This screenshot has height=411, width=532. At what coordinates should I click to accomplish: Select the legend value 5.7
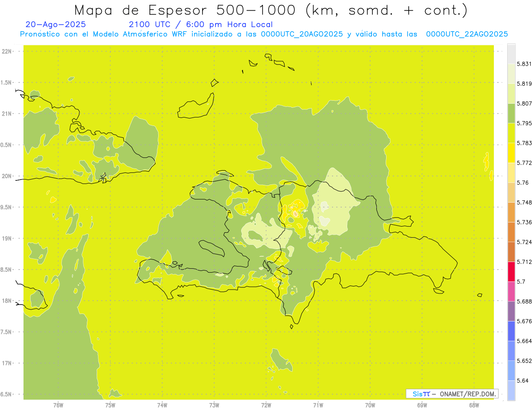pos(521,282)
